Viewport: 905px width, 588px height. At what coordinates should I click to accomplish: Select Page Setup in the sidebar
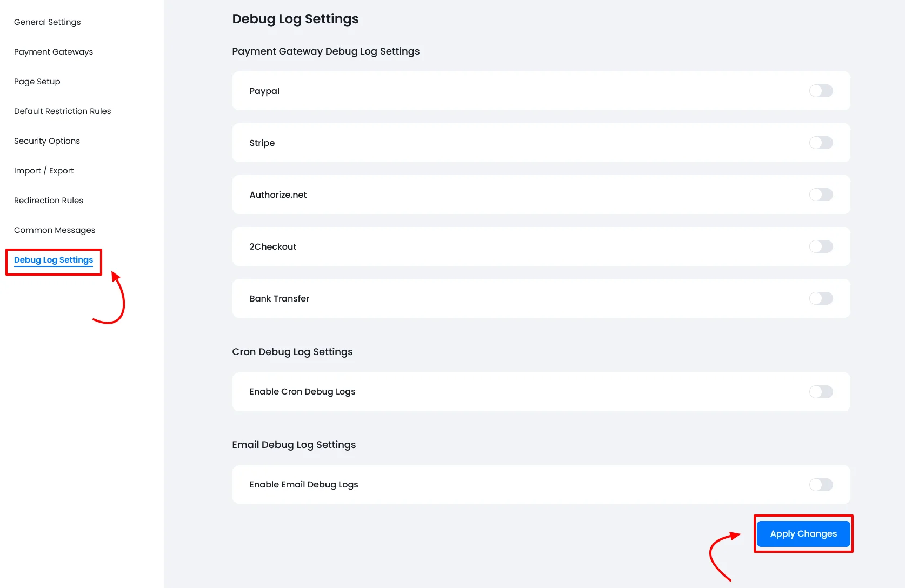[37, 81]
